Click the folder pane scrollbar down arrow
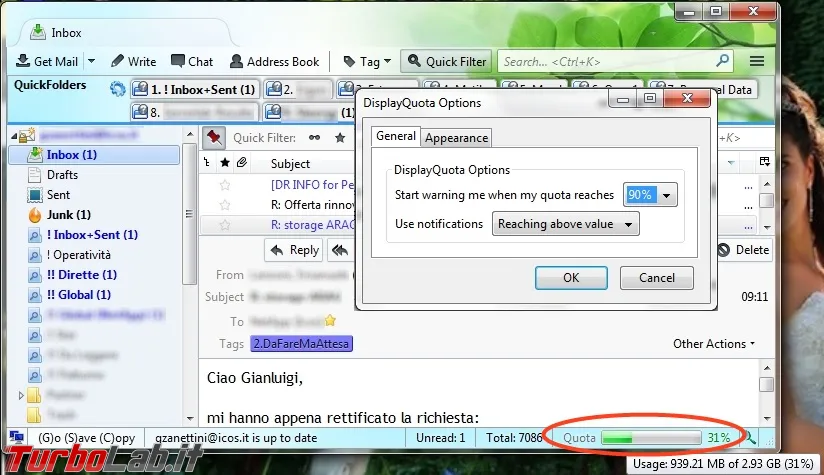824x475 pixels. pos(190,419)
